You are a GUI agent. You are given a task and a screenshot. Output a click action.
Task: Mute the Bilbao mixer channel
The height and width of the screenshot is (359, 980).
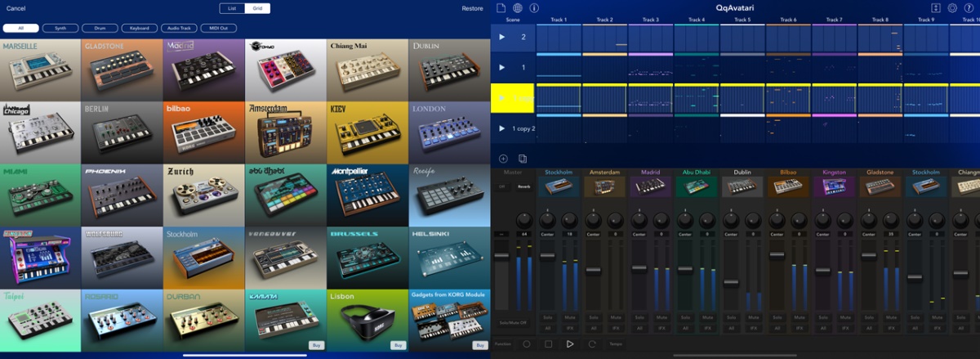(x=799, y=318)
